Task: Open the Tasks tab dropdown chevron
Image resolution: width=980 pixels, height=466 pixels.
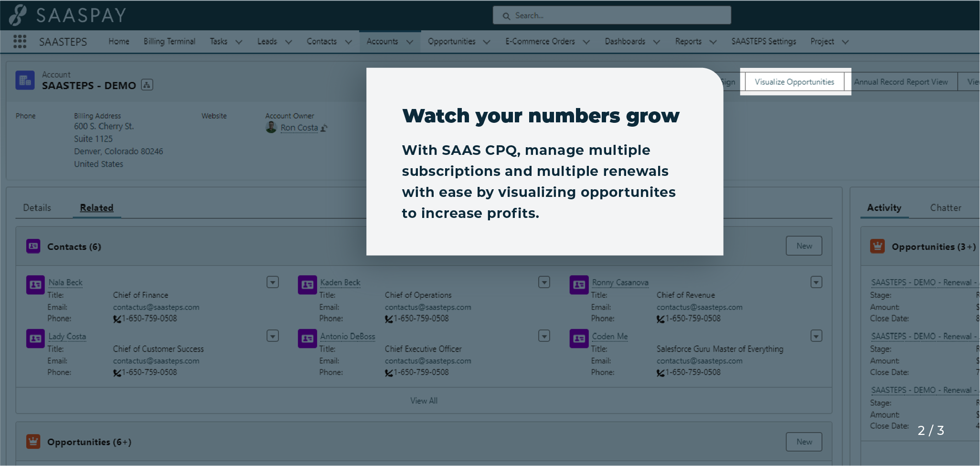Action: tap(239, 42)
